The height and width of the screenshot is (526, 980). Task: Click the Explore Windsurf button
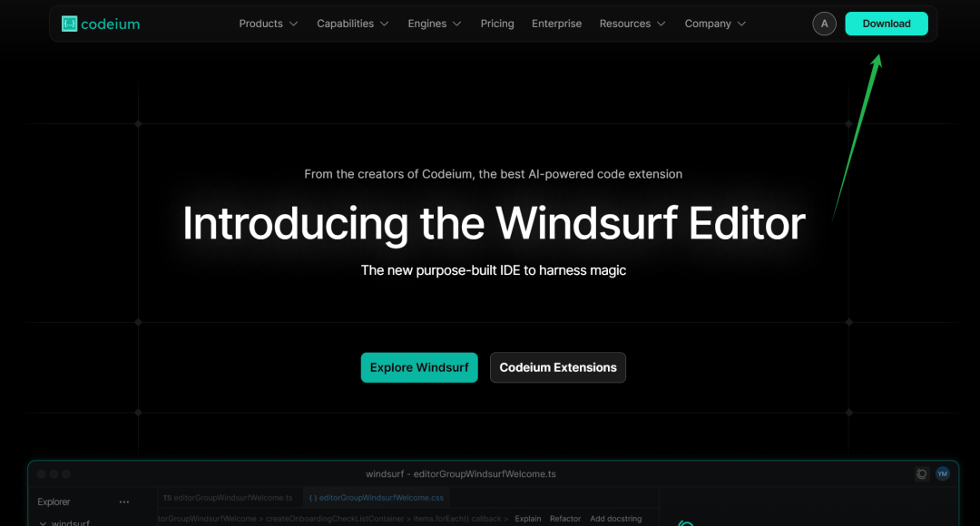click(419, 367)
